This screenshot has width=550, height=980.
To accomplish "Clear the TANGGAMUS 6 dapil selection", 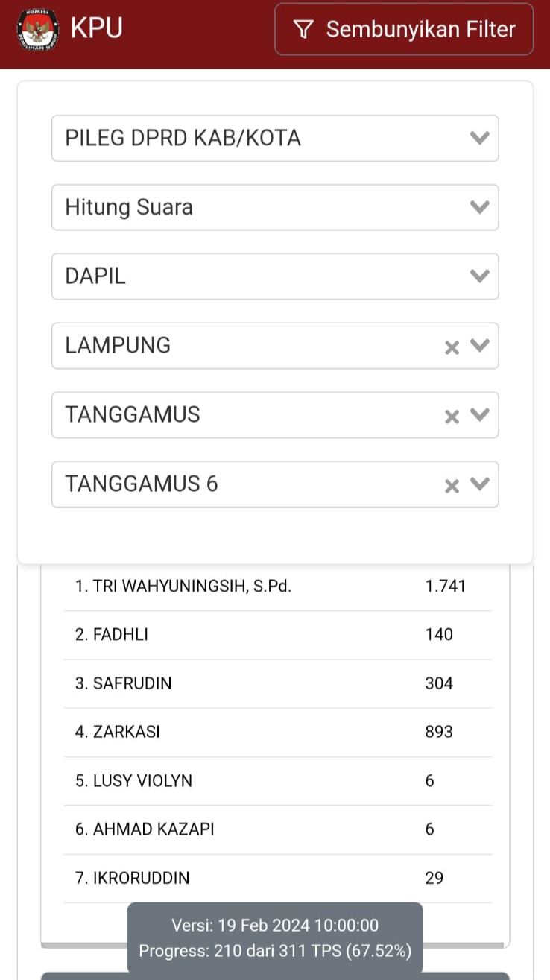I will point(452,486).
